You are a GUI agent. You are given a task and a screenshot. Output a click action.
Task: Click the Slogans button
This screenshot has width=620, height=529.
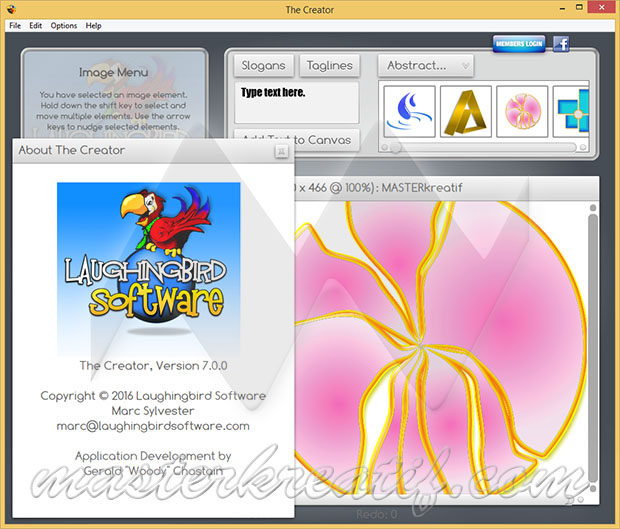(264, 66)
